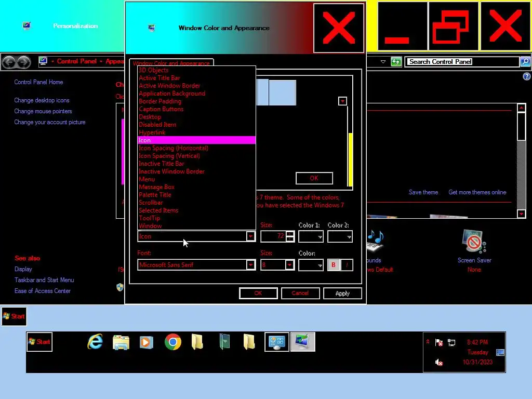Click the preview's yellow scrollbar
The height and width of the screenshot is (399, 532).
point(350,159)
